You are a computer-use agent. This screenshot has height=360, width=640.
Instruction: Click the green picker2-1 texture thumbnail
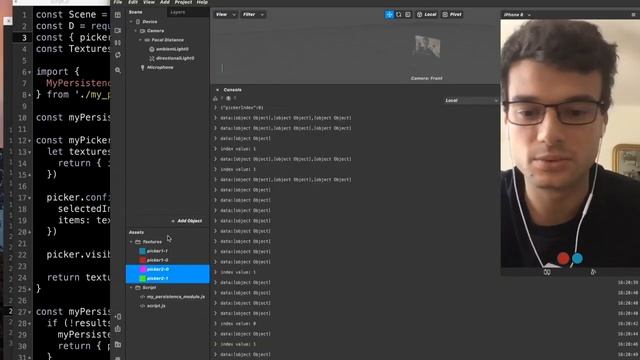tap(142, 278)
